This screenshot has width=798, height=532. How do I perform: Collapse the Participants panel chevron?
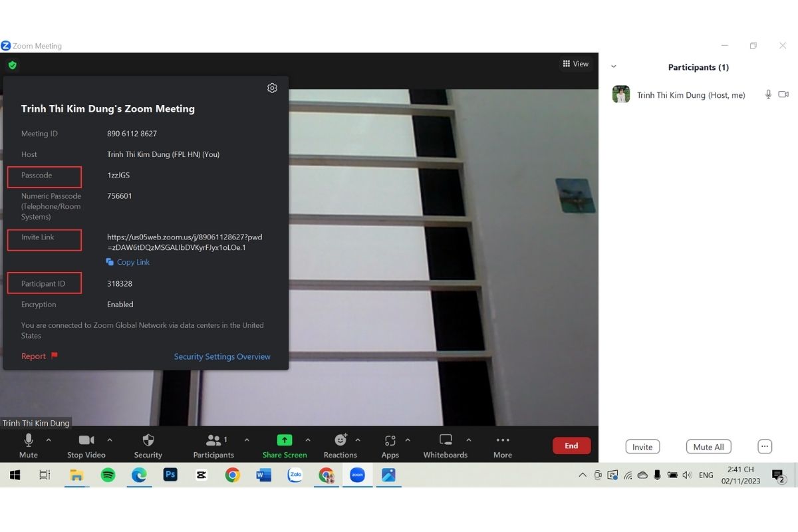click(x=614, y=66)
